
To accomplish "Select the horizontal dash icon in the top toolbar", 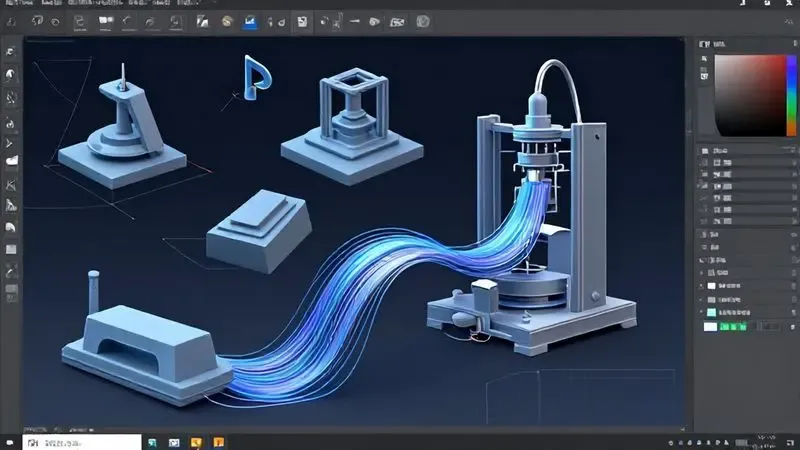I will click(x=355, y=21).
